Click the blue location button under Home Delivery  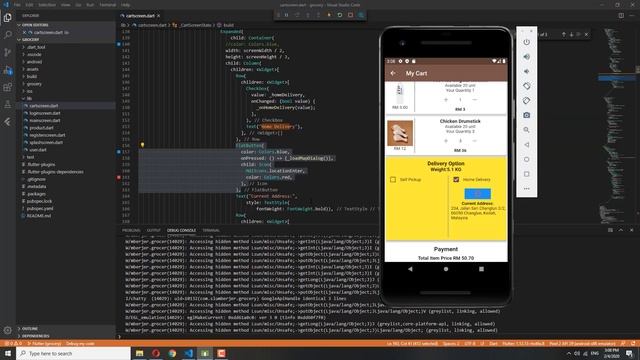[478, 193]
